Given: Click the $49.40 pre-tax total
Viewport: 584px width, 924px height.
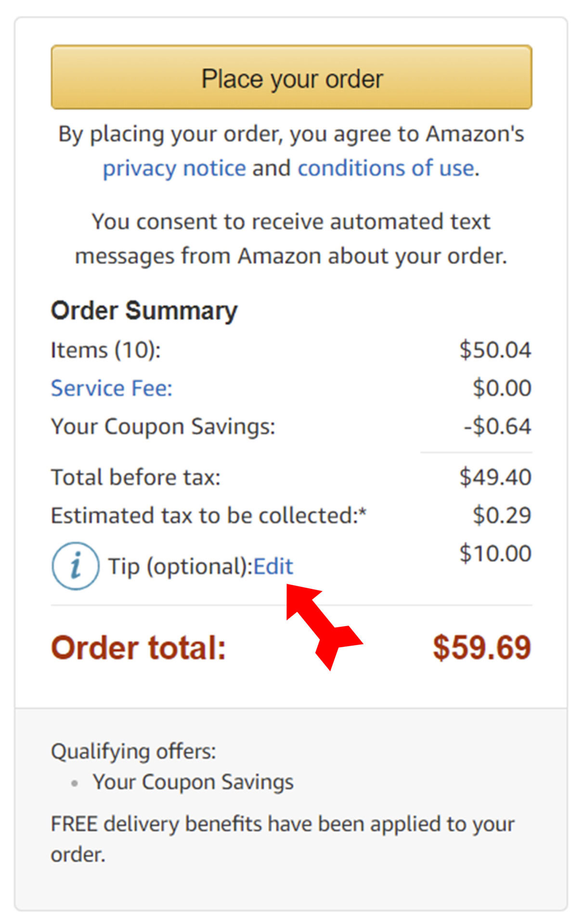Looking at the screenshot, I should pyautogui.click(x=495, y=477).
